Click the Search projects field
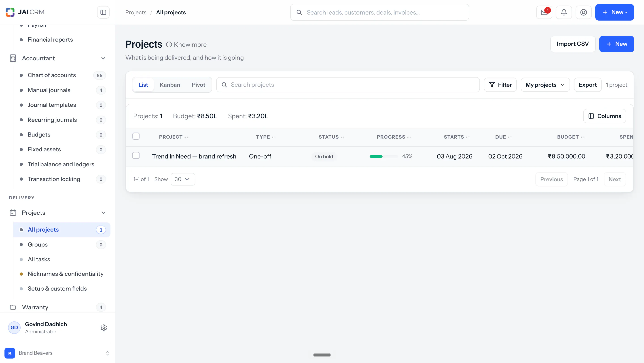644x363 pixels. [x=348, y=85]
